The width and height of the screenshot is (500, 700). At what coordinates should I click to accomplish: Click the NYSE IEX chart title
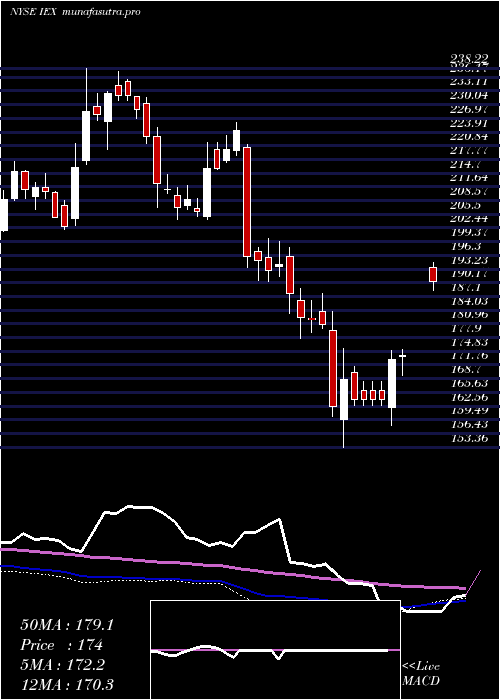(x=33, y=12)
